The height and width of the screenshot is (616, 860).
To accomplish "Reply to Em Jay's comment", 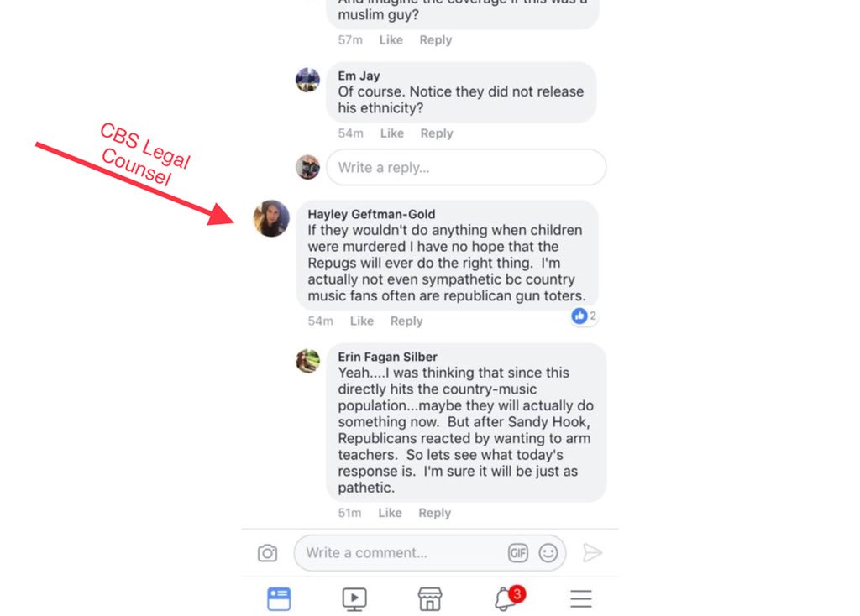I will pyautogui.click(x=437, y=133).
